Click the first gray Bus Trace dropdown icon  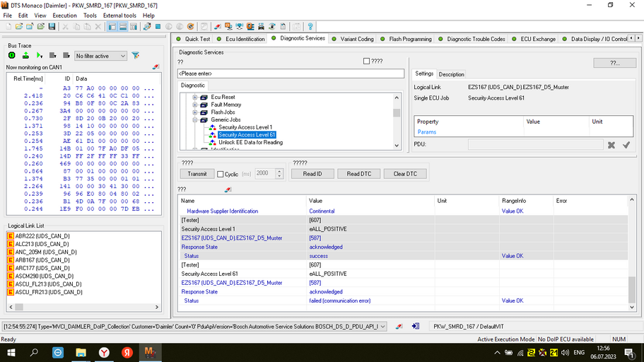[52, 55]
